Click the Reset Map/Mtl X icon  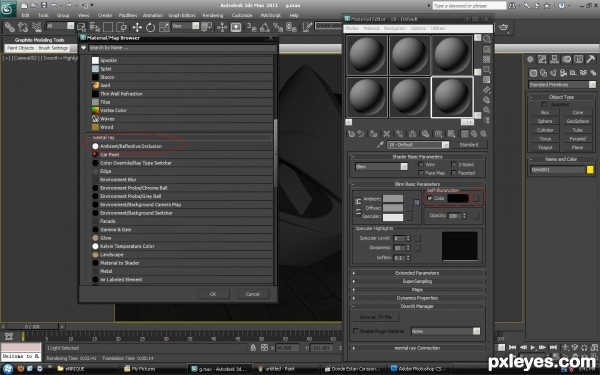click(x=386, y=134)
